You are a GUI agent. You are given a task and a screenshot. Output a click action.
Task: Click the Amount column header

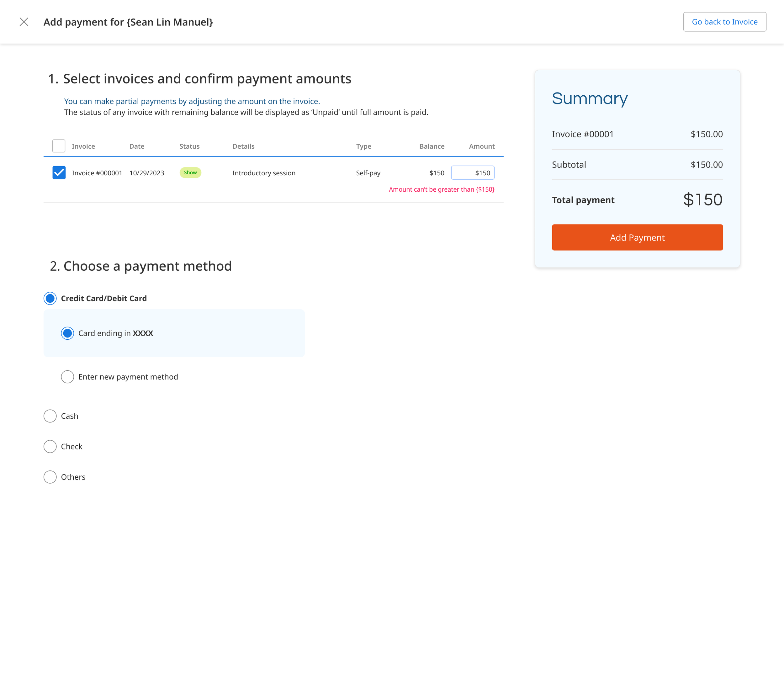point(482,146)
